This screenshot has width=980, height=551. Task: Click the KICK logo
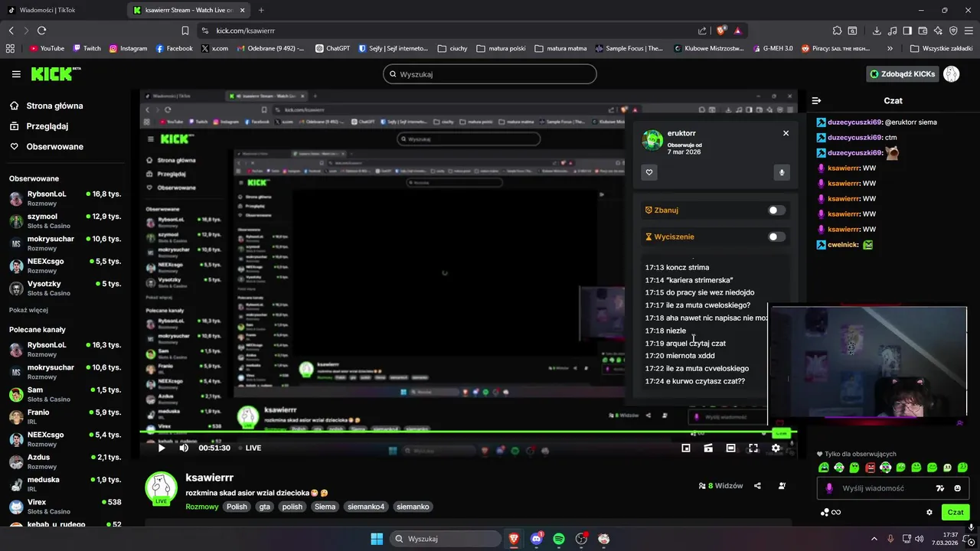[x=55, y=73]
